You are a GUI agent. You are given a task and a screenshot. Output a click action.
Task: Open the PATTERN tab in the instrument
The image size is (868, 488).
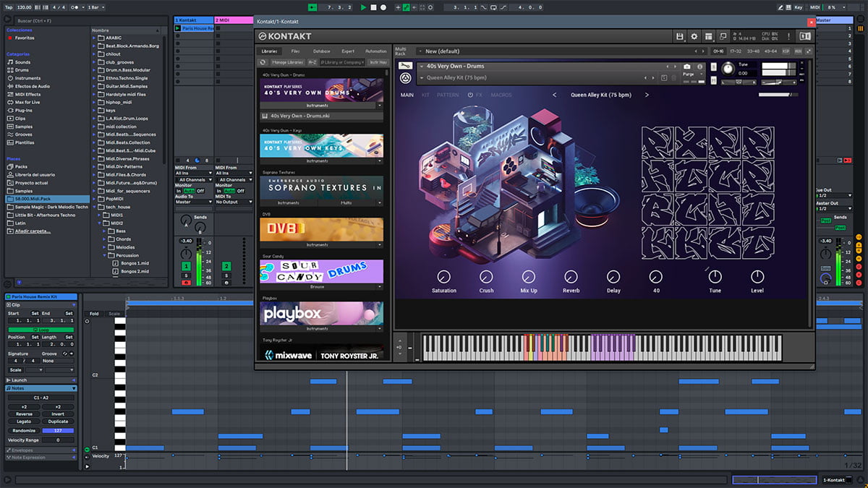tap(448, 95)
